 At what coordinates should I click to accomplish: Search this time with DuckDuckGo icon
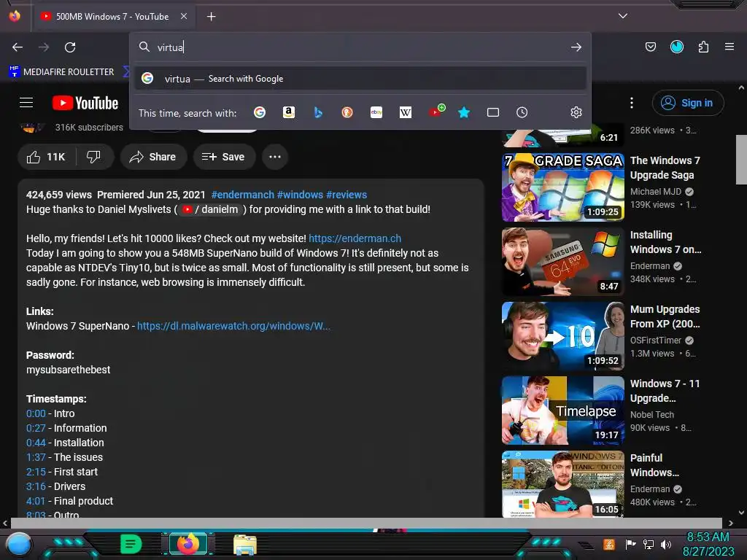click(347, 112)
